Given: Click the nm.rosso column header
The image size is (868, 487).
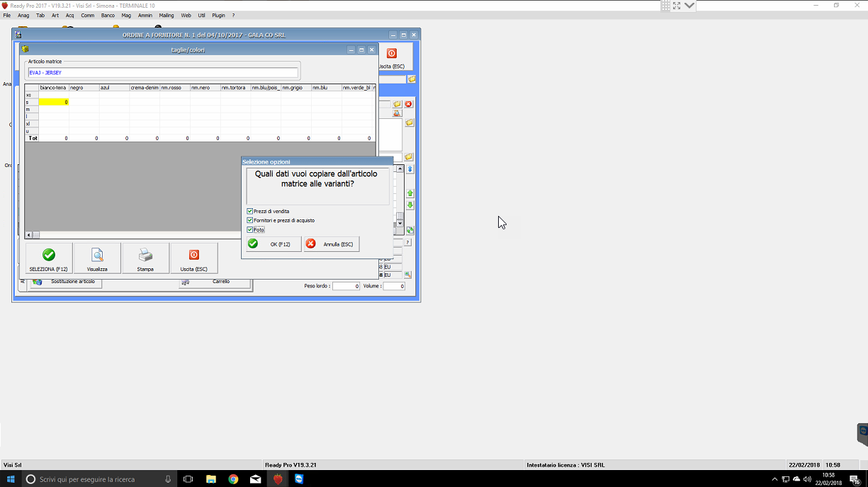Looking at the screenshot, I should coord(175,88).
